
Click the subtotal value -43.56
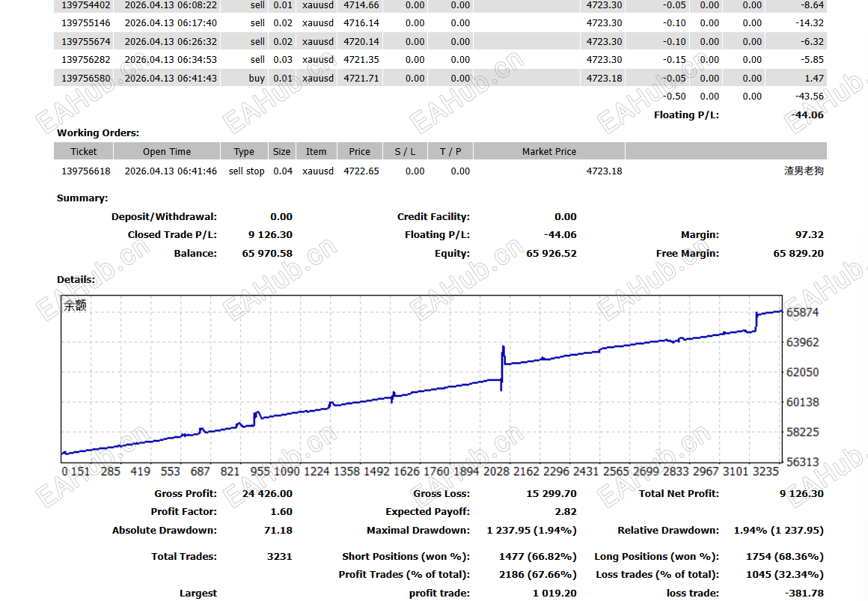click(x=810, y=97)
